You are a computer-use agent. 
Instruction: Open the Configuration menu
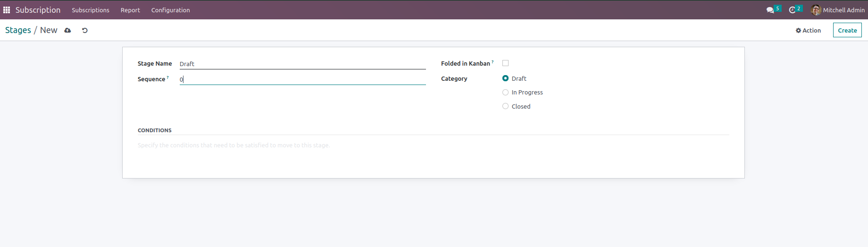tap(170, 10)
